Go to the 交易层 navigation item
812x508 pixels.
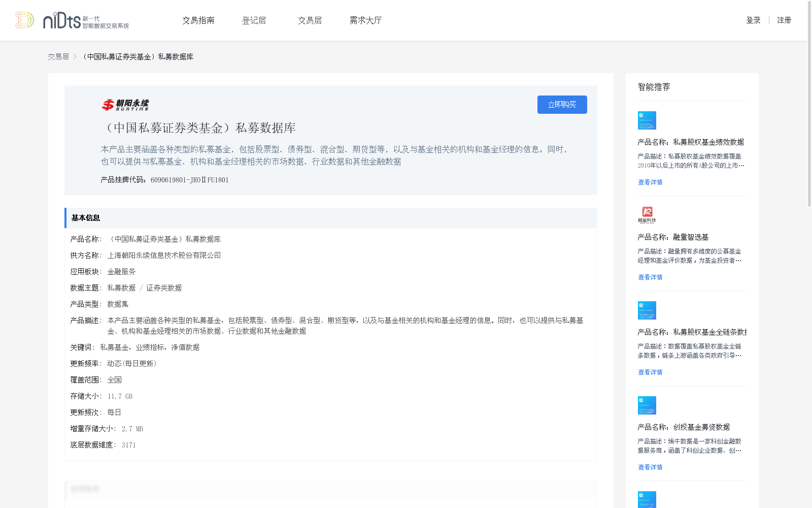pos(310,20)
